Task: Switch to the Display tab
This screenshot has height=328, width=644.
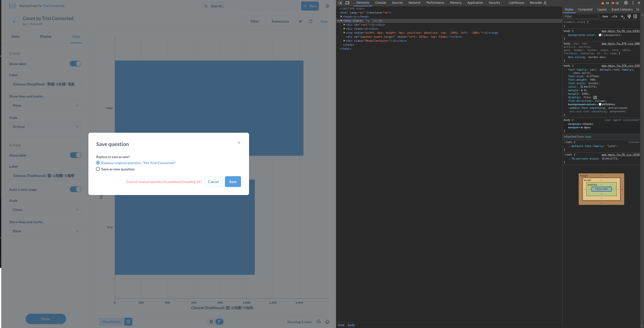Action: tap(45, 36)
